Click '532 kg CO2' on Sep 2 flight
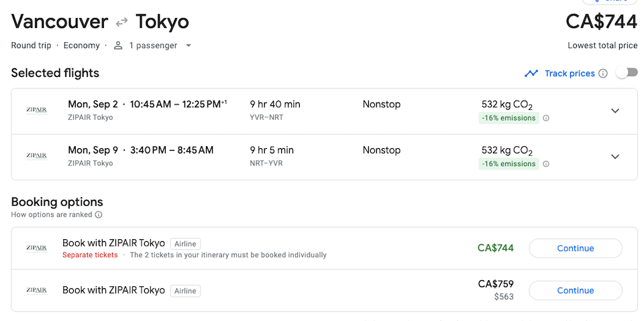 click(507, 105)
